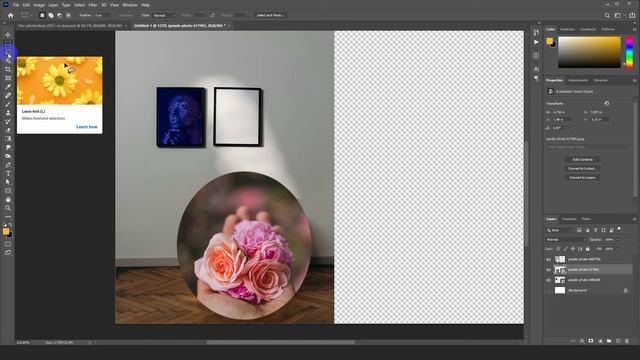Open the Filter menu
The image size is (640, 360).
coord(93,5)
